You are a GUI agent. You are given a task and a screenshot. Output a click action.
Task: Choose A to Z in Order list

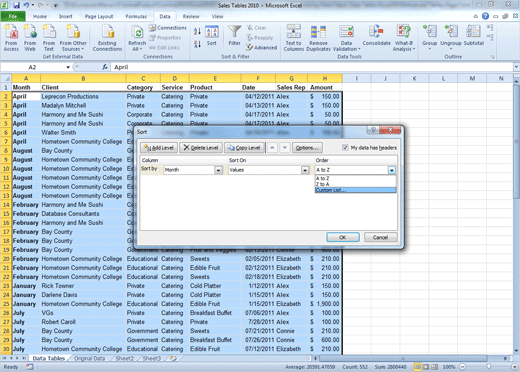[355, 178]
